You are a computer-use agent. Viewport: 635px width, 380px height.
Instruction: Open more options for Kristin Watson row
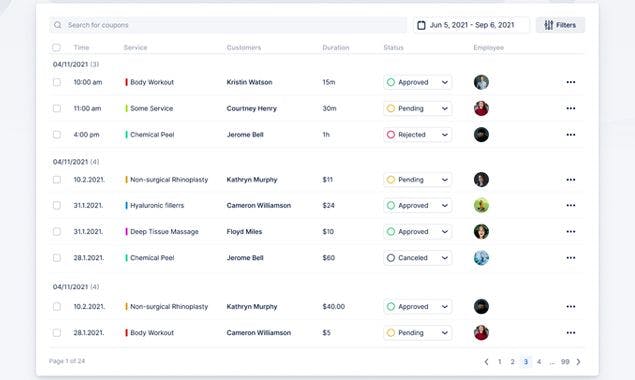point(571,82)
